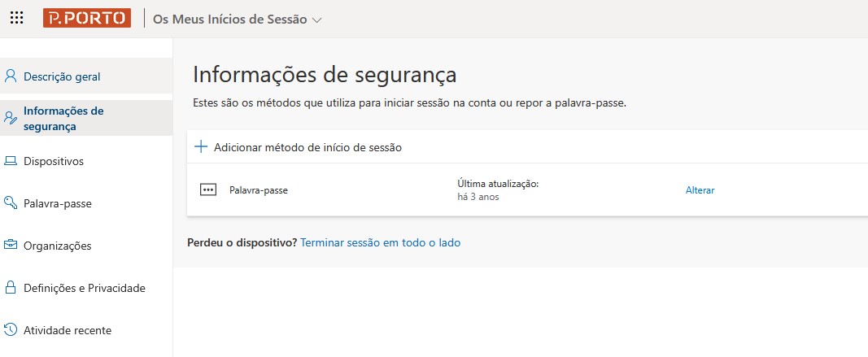The height and width of the screenshot is (357, 868).
Task: Click the plus icon to add method
Action: click(x=201, y=147)
